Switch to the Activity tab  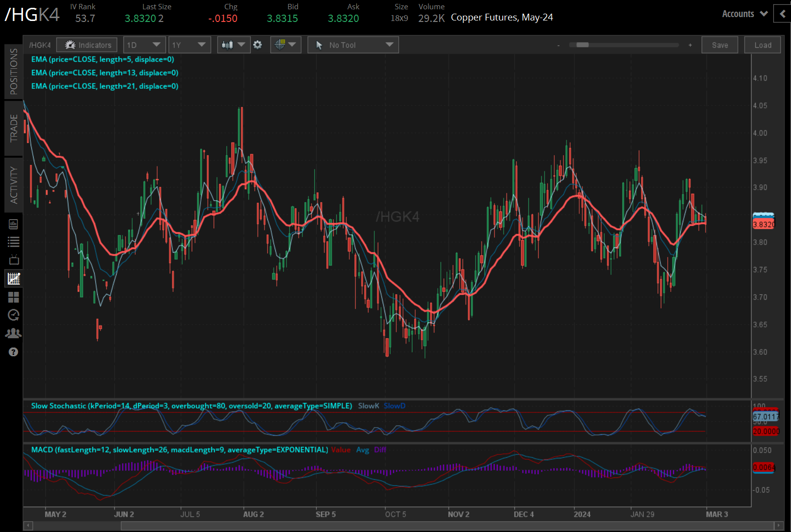(x=14, y=184)
